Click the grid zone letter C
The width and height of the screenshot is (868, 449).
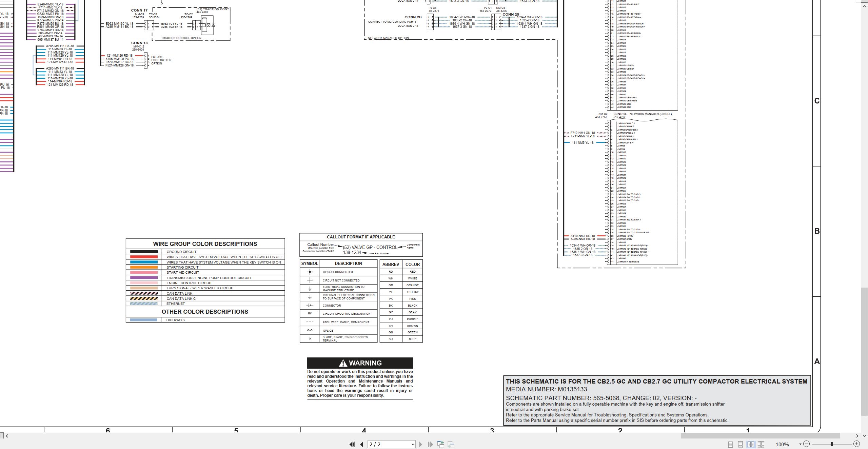pos(817,101)
